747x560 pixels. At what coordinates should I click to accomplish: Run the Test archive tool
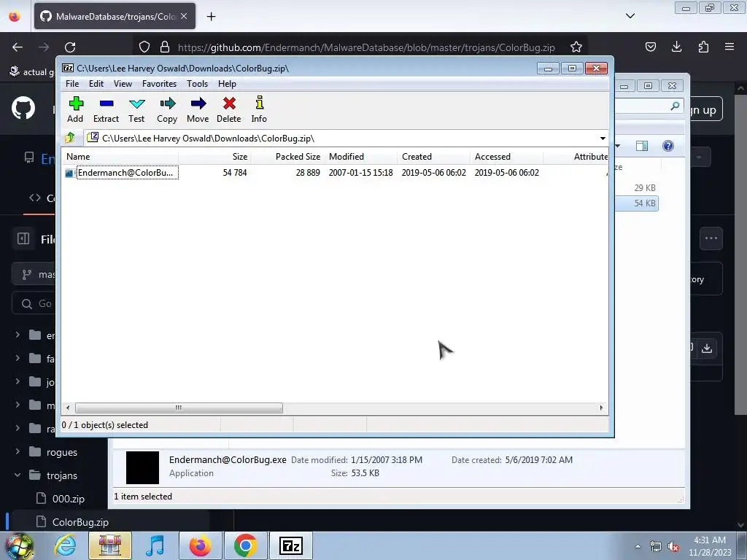(136, 110)
